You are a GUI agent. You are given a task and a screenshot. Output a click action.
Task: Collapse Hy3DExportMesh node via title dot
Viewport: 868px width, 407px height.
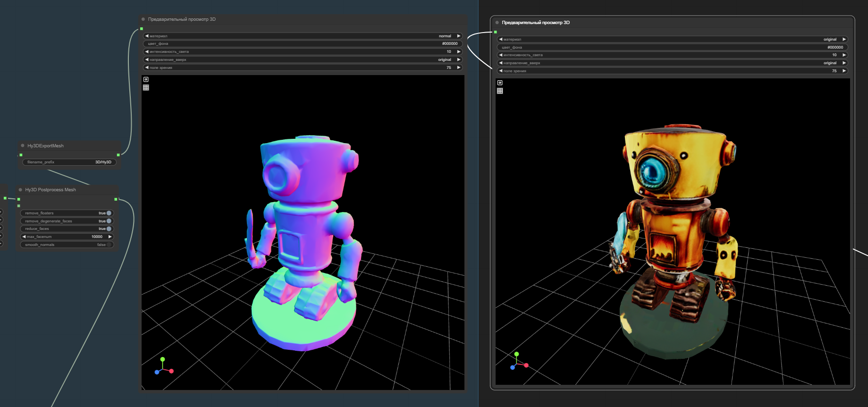tap(23, 145)
